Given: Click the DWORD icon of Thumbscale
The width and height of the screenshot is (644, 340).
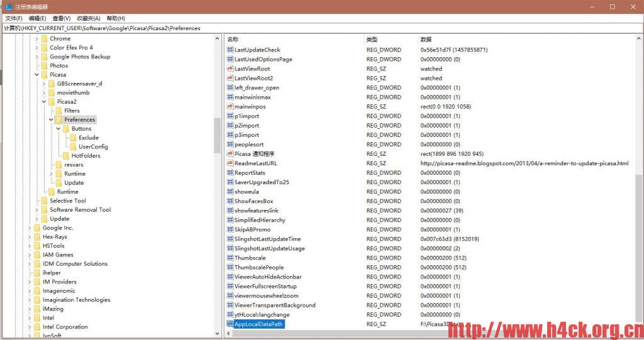Looking at the screenshot, I should (x=230, y=258).
